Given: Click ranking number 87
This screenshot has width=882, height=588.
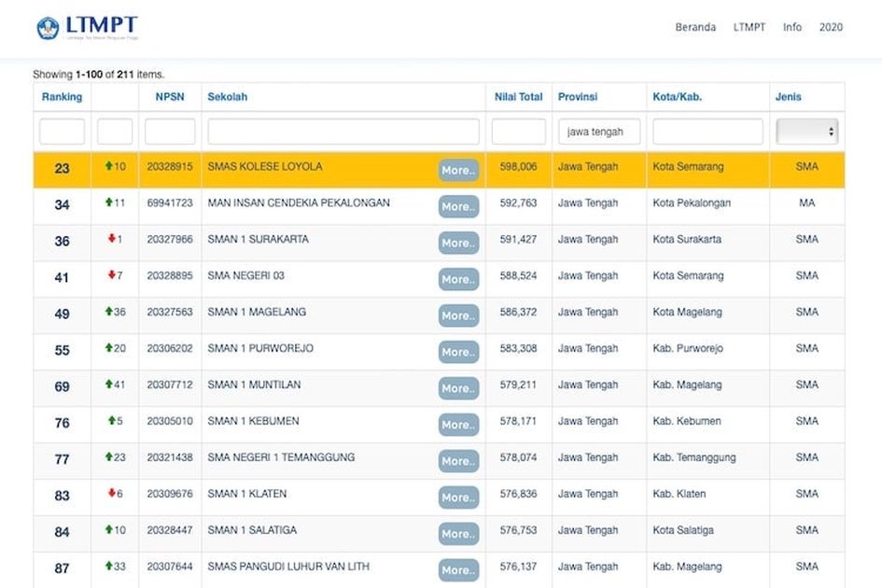Looking at the screenshot, I should (x=62, y=568).
